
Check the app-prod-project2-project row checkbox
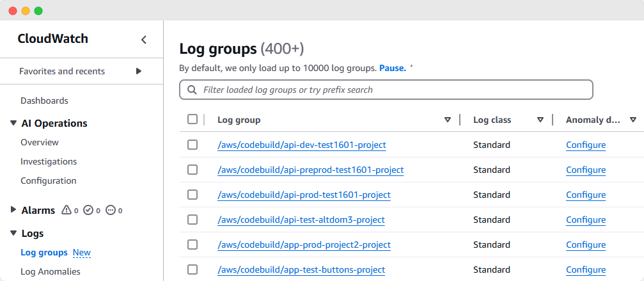[x=192, y=245]
